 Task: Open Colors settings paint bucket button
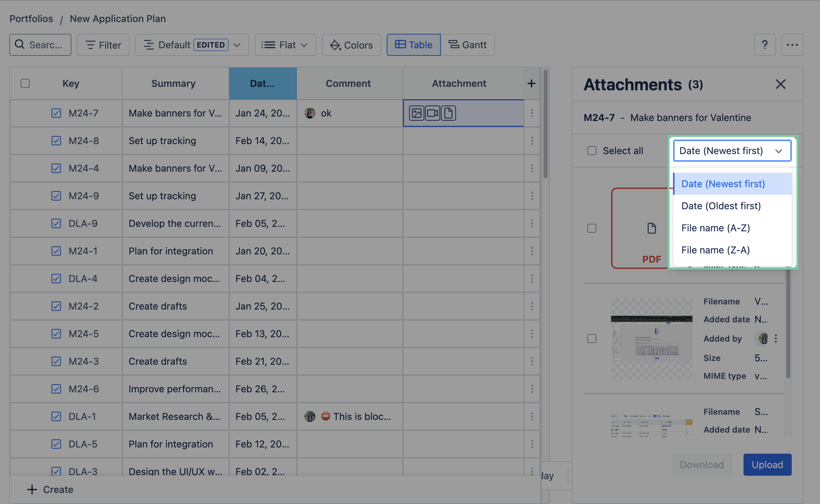[351, 45]
